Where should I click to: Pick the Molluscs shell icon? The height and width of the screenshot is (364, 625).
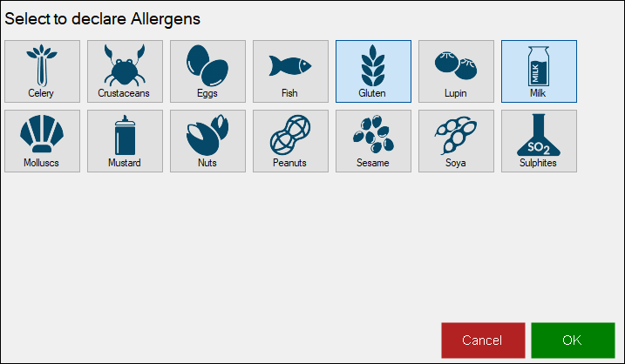[x=42, y=134]
